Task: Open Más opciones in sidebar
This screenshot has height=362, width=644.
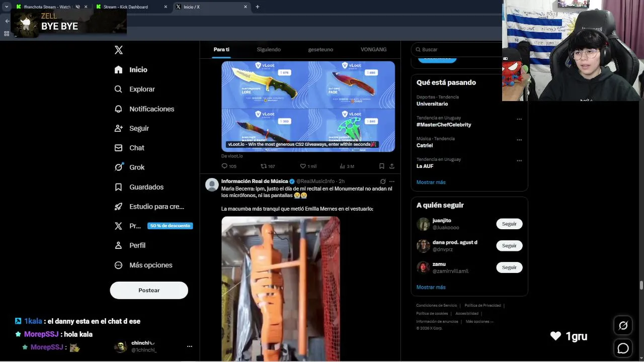Action: [x=143, y=265]
